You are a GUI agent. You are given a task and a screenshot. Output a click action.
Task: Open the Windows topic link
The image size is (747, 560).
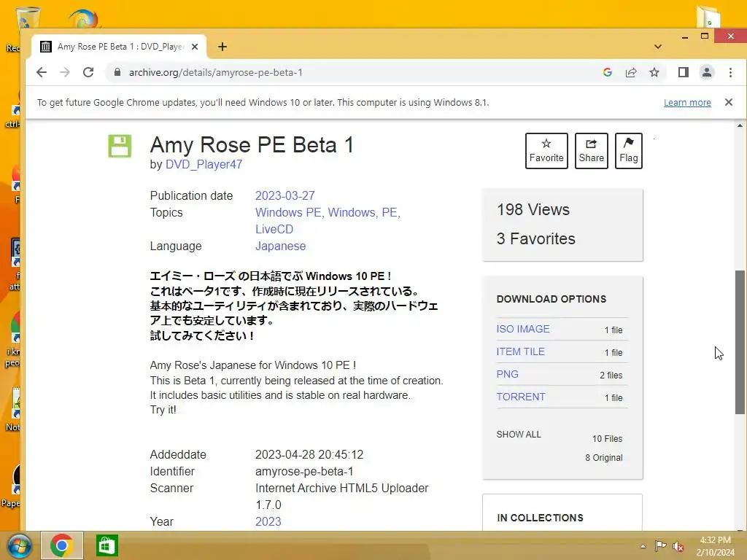351,212
